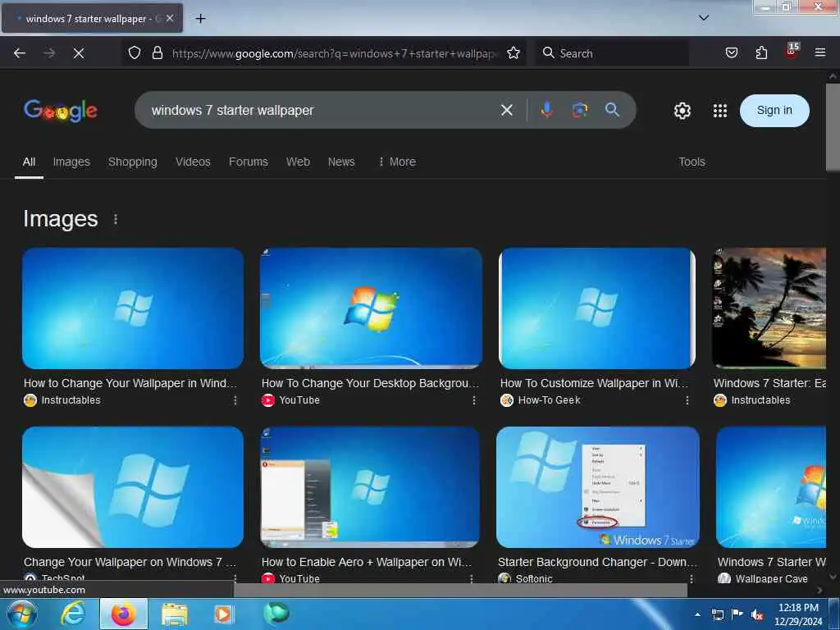Open the Google apps grid
The height and width of the screenshot is (630, 840).
[x=720, y=111]
